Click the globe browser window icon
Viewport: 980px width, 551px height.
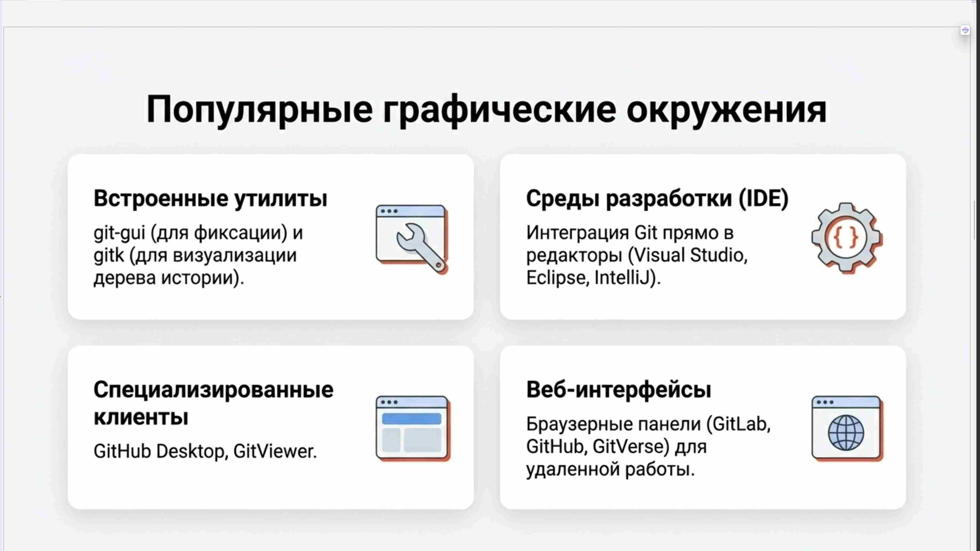(x=847, y=429)
